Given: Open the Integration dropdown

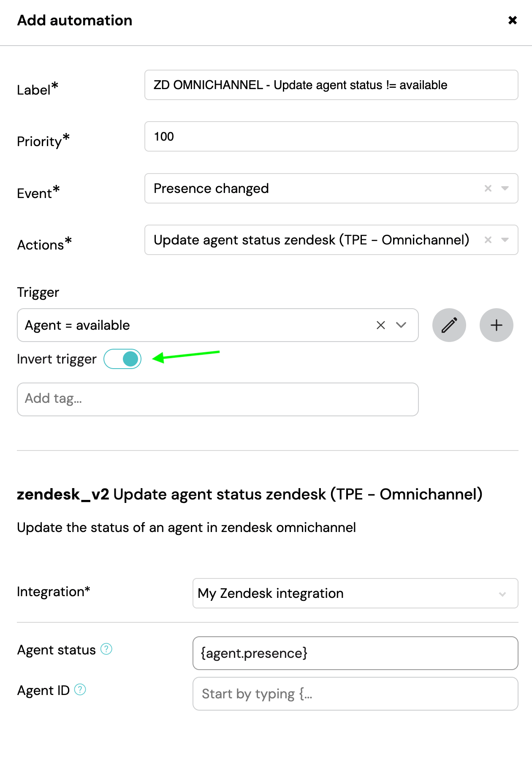Looking at the screenshot, I should click(355, 593).
